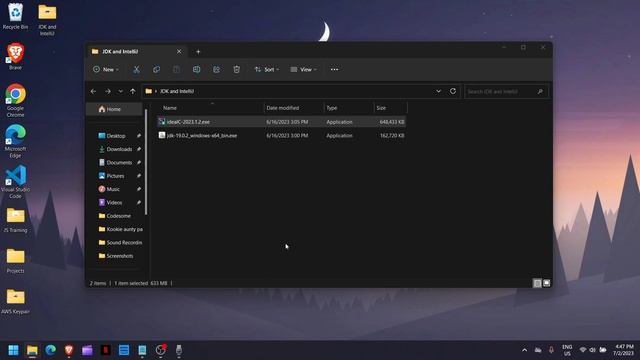Open Windows Start menu

point(13,350)
